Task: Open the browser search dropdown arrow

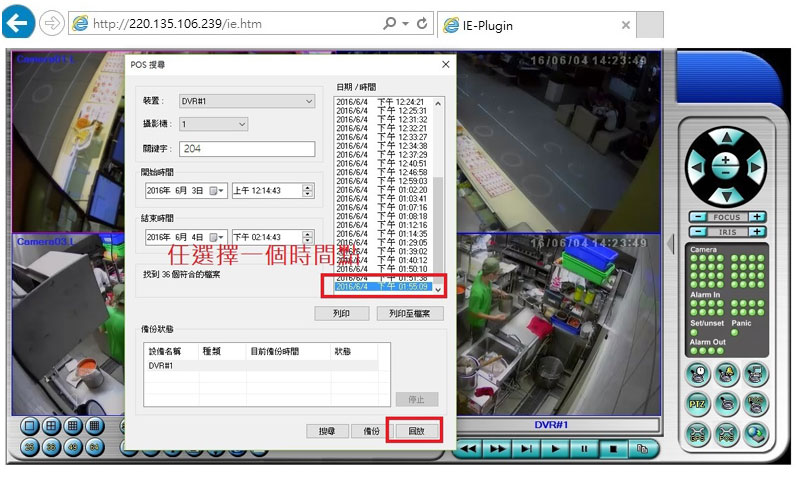Action: 406,23
